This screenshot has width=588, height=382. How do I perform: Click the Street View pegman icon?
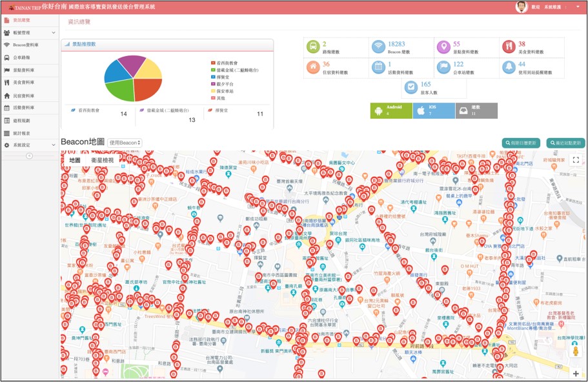tap(575, 352)
